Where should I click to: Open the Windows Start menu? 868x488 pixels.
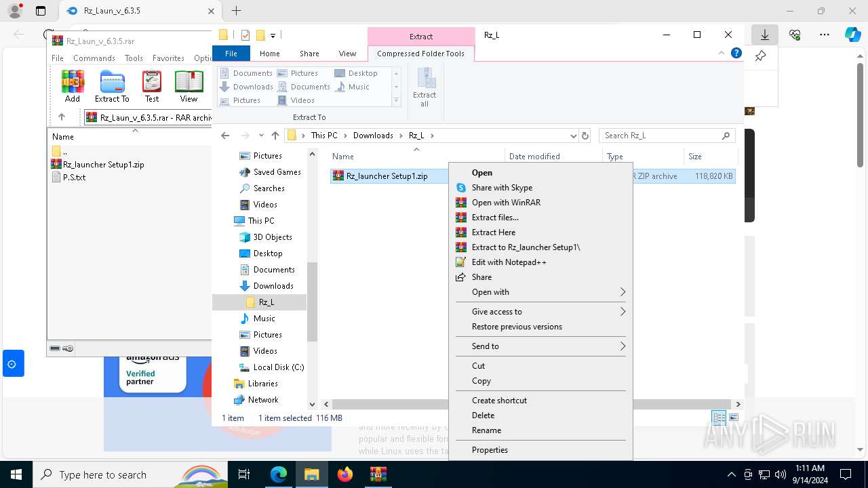click(16, 474)
